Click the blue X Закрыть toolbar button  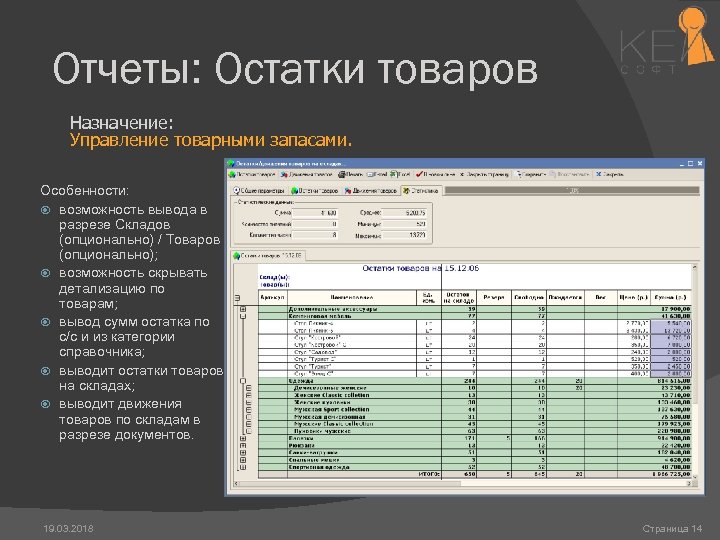[x=610, y=174]
